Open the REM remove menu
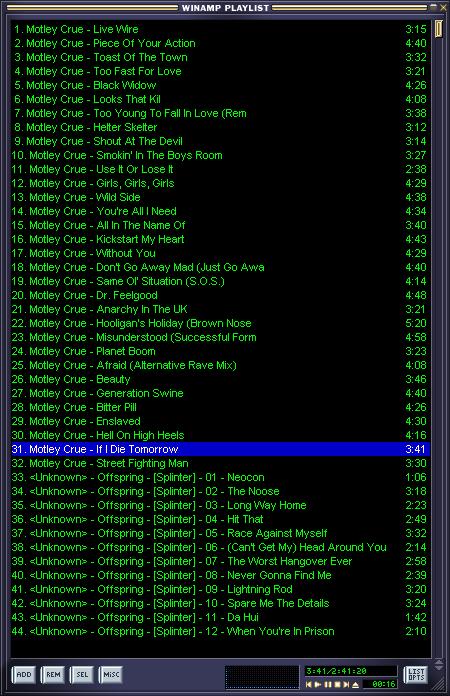 [x=53, y=675]
